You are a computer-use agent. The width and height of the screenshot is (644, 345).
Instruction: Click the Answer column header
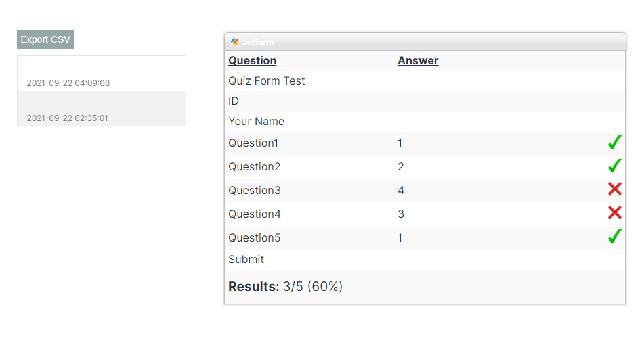(418, 61)
